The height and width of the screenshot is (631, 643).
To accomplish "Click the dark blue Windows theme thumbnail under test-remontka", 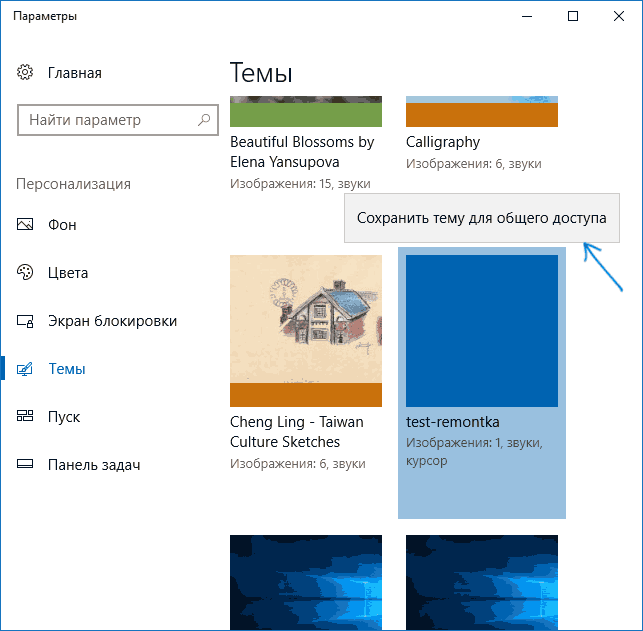I will (482, 582).
